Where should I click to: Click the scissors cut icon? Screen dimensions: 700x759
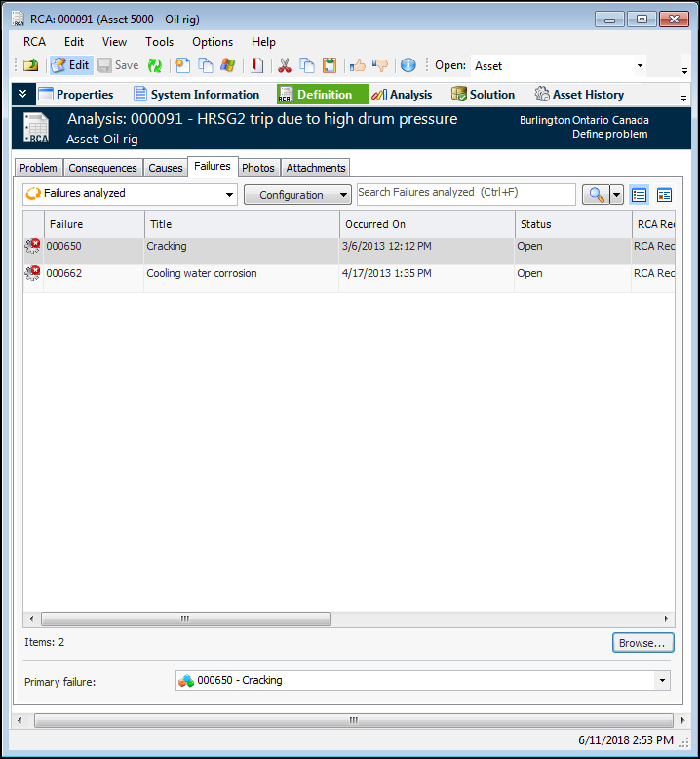pyautogui.click(x=285, y=65)
